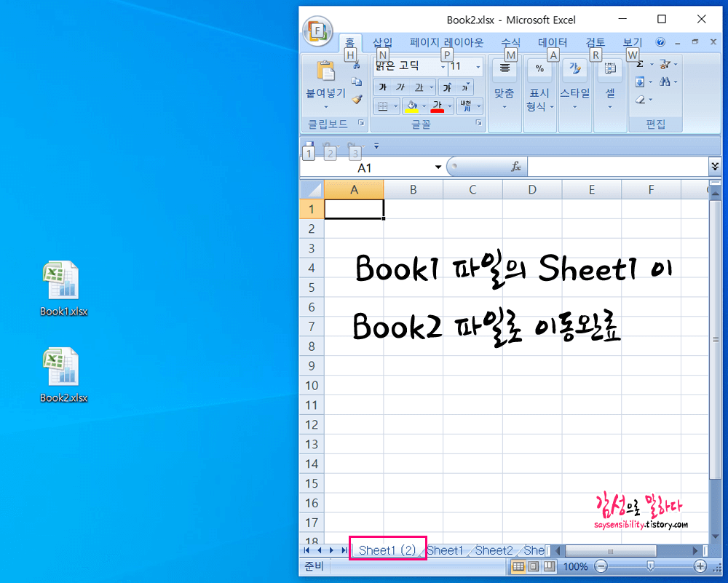This screenshot has width=728, height=583.
Task: Switch to the 삽입 (Insert) tab
Action: [383, 43]
